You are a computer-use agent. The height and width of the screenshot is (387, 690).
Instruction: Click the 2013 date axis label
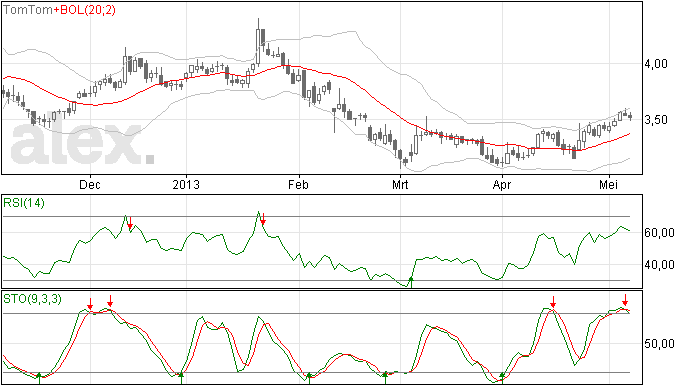click(186, 184)
